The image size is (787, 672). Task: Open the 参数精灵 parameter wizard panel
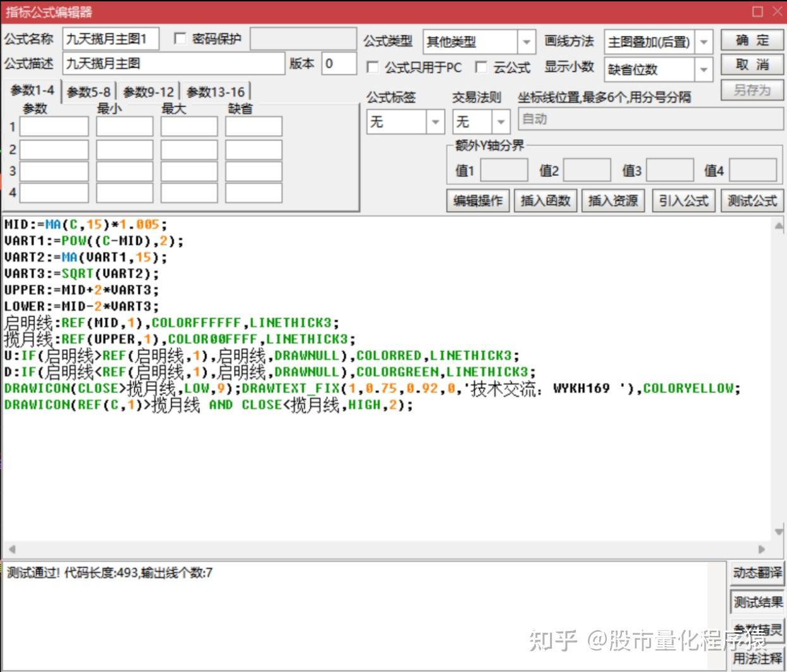757,630
